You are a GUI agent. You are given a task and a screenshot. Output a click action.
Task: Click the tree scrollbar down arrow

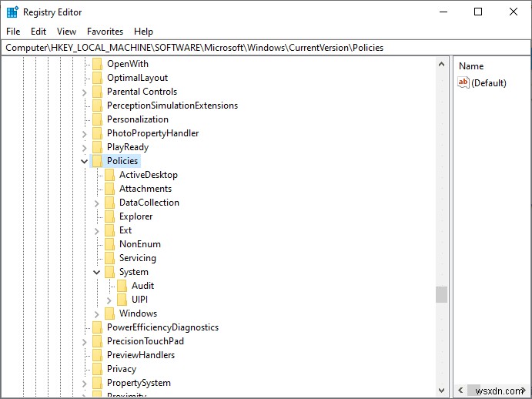pyautogui.click(x=441, y=391)
